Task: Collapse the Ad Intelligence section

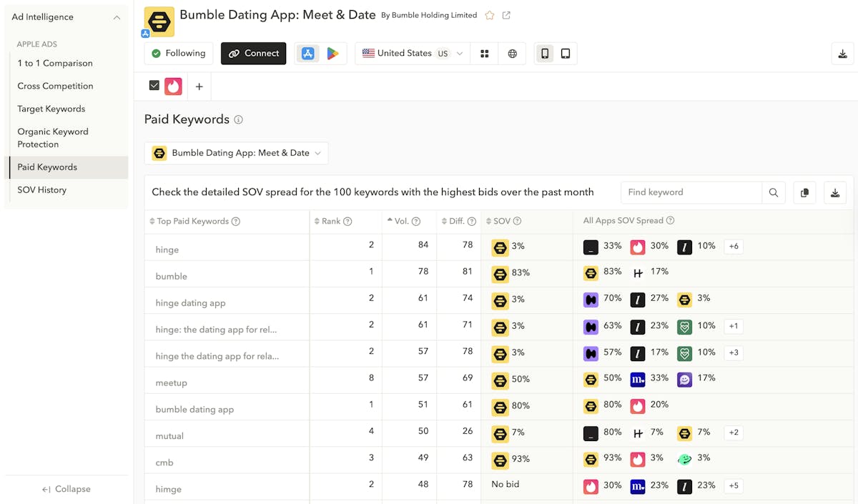Action: click(x=117, y=17)
